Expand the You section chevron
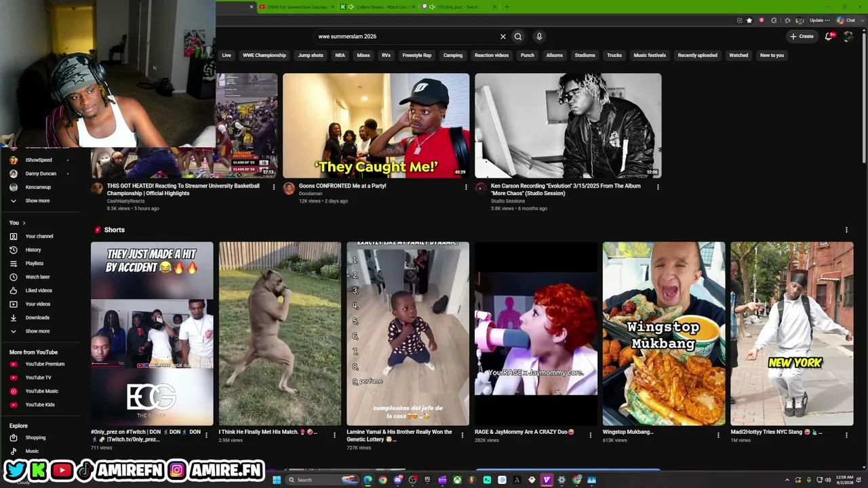 (24, 223)
